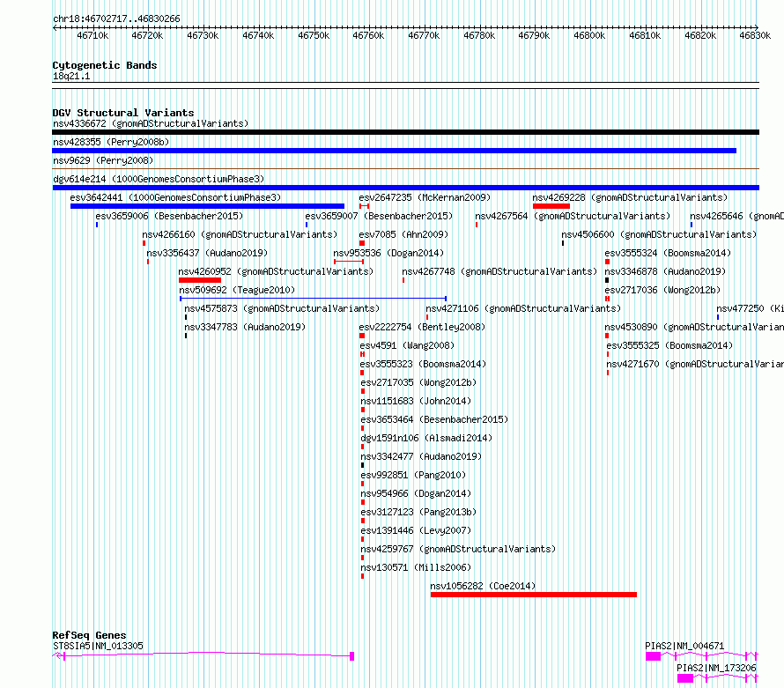Open esv3659007 (Besenbacher2015) label
This screenshot has height=688, width=784.
point(379,216)
